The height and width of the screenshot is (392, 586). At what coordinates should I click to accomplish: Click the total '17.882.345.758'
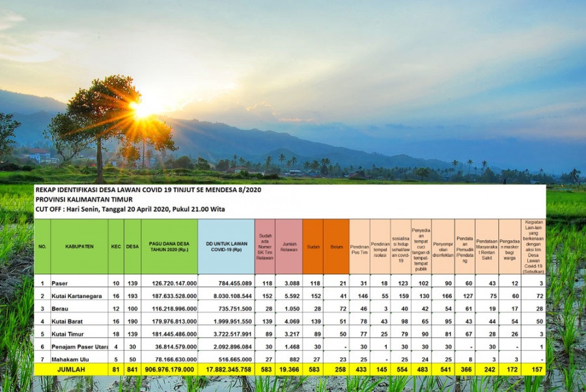(229, 369)
